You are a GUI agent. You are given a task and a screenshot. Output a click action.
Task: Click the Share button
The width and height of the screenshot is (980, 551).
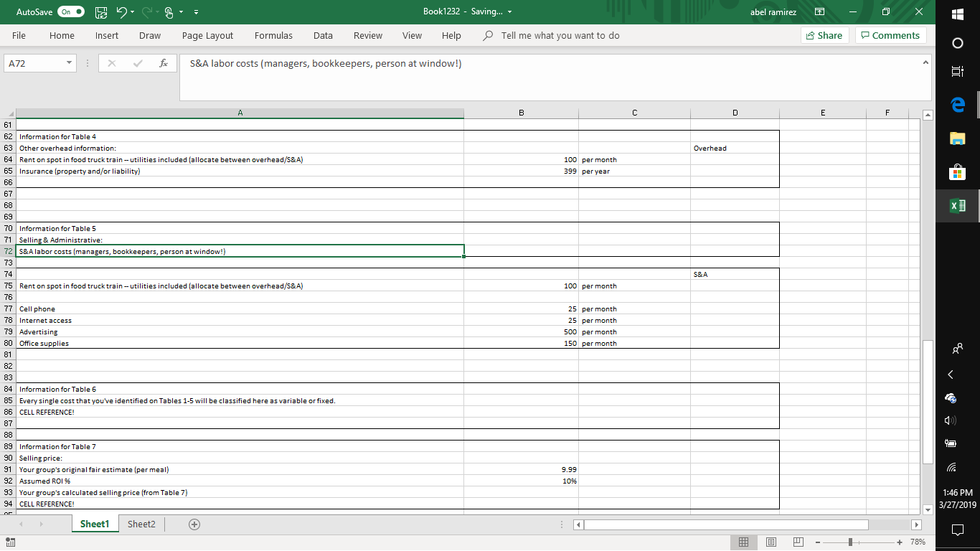(x=824, y=35)
